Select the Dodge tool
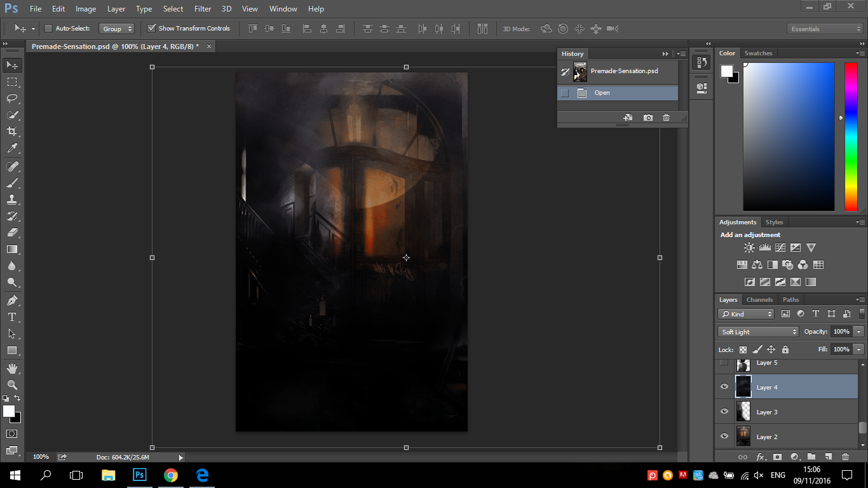The height and width of the screenshot is (488, 868). (x=12, y=282)
